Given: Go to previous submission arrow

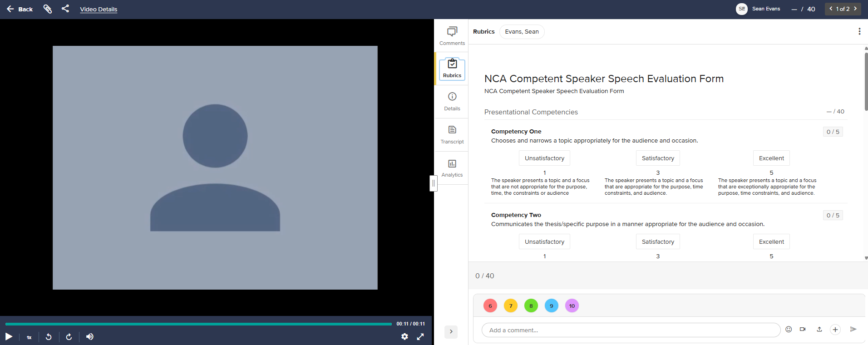Looking at the screenshot, I should (x=831, y=9).
